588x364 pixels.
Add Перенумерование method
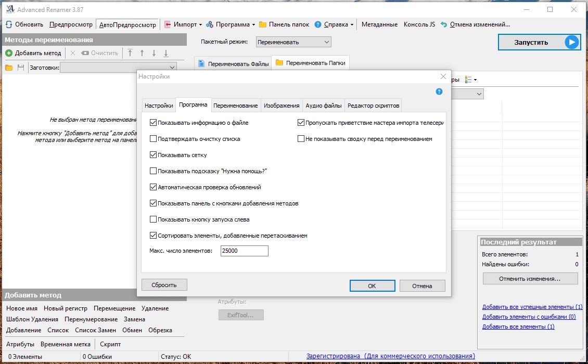(x=91, y=319)
